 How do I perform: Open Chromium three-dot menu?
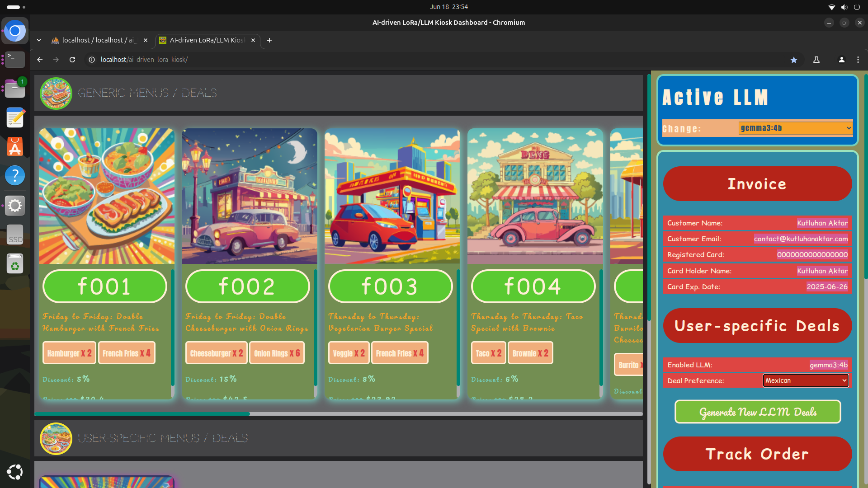click(x=858, y=60)
